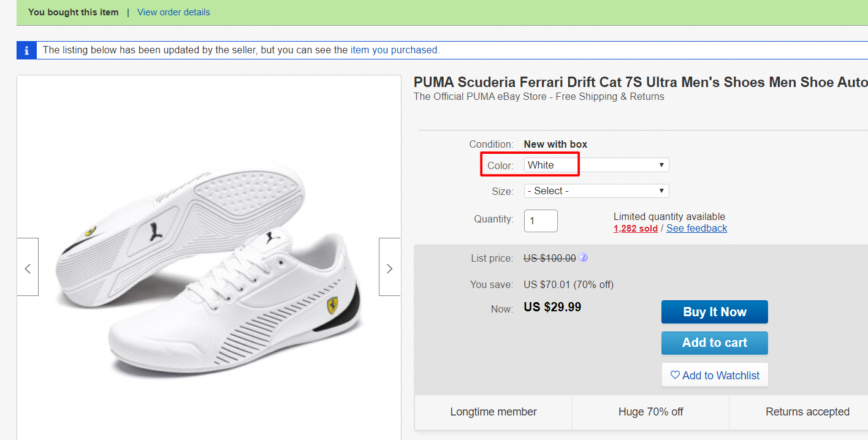Select the Returns accepted tab

click(x=807, y=412)
